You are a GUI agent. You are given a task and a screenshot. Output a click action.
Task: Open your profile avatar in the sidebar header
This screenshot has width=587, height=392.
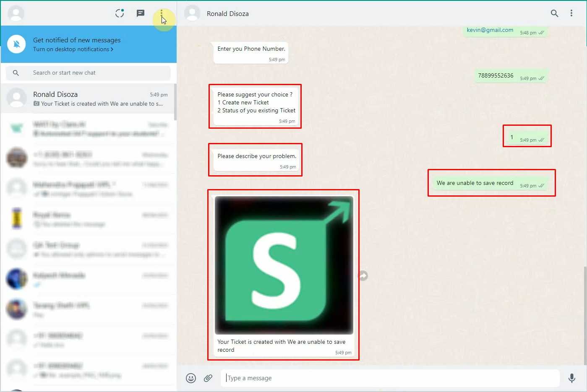tap(16, 13)
